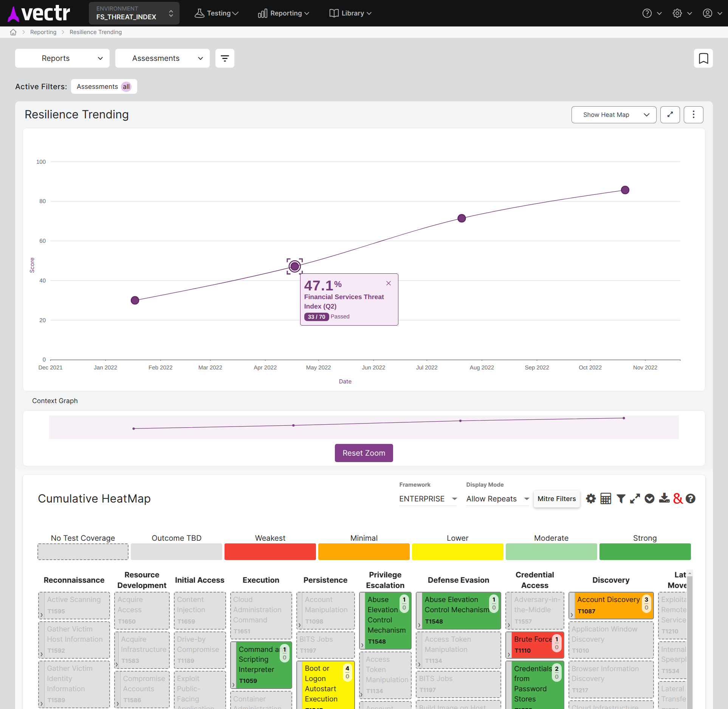Open the heatmap help question icon
This screenshot has width=728, height=709.
(691, 499)
